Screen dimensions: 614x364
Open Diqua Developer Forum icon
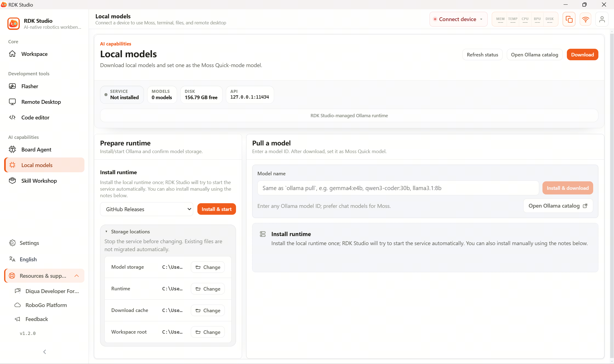pos(18,291)
